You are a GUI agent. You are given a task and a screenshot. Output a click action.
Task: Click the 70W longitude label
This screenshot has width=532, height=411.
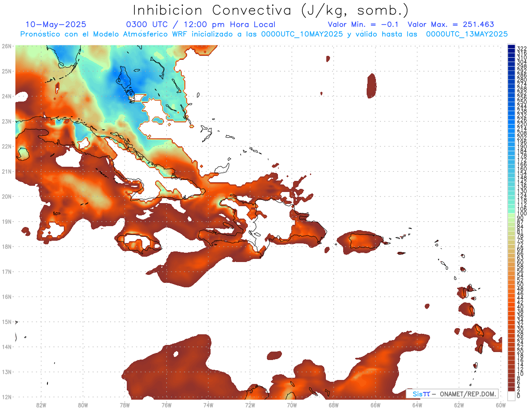click(292, 405)
